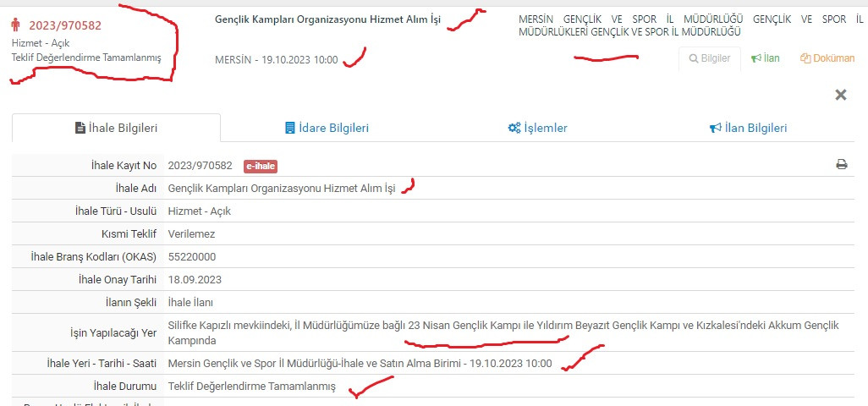The image size is (868, 406).
Task: Switch to the İdare Bilgileri tab
Action: pos(326,129)
